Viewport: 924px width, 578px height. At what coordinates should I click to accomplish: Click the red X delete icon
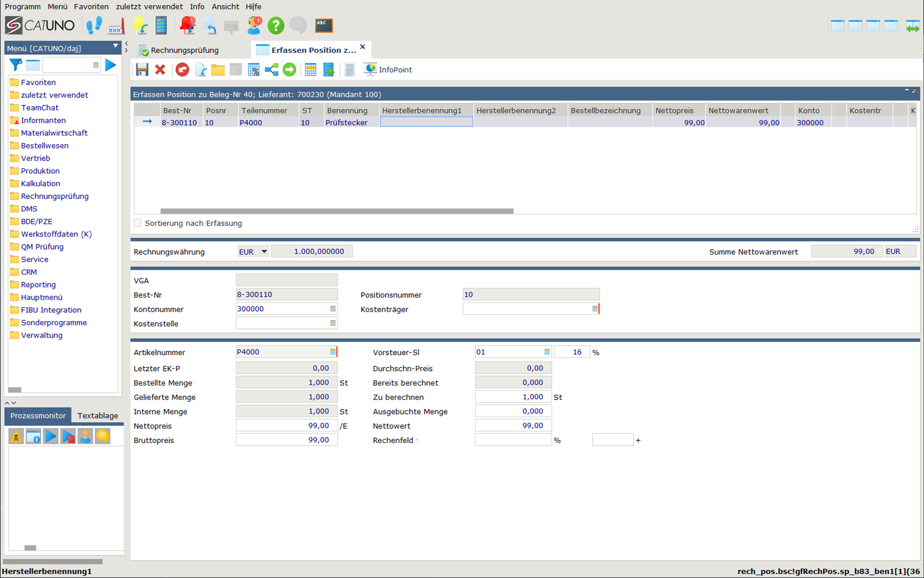click(x=160, y=70)
